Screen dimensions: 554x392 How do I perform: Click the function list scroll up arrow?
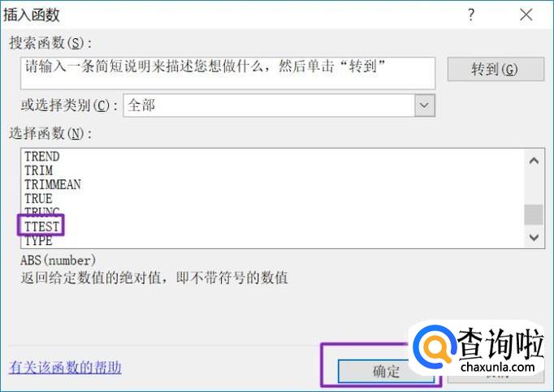tap(534, 161)
